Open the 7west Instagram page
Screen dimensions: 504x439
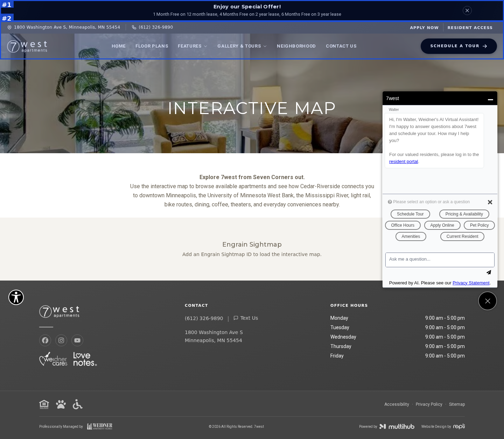point(61,340)
